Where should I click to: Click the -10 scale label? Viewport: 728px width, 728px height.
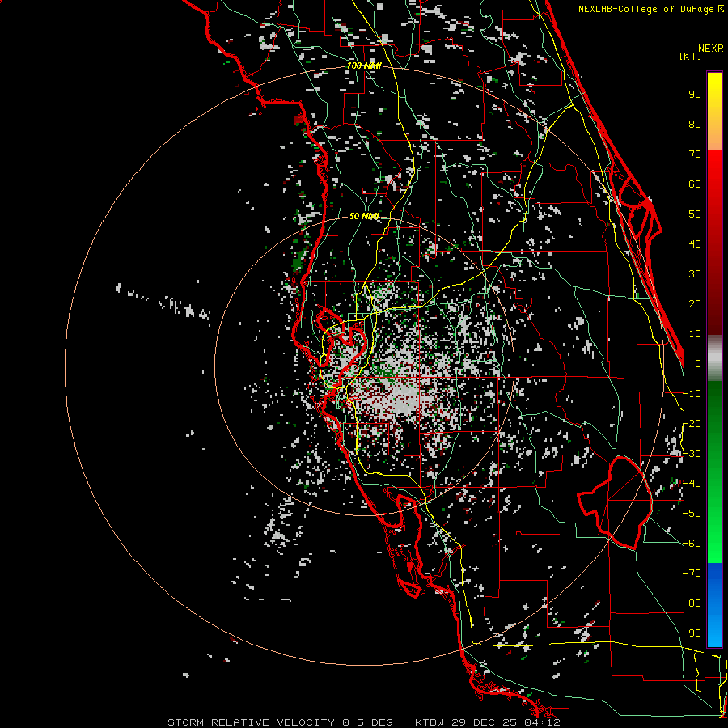692,394
